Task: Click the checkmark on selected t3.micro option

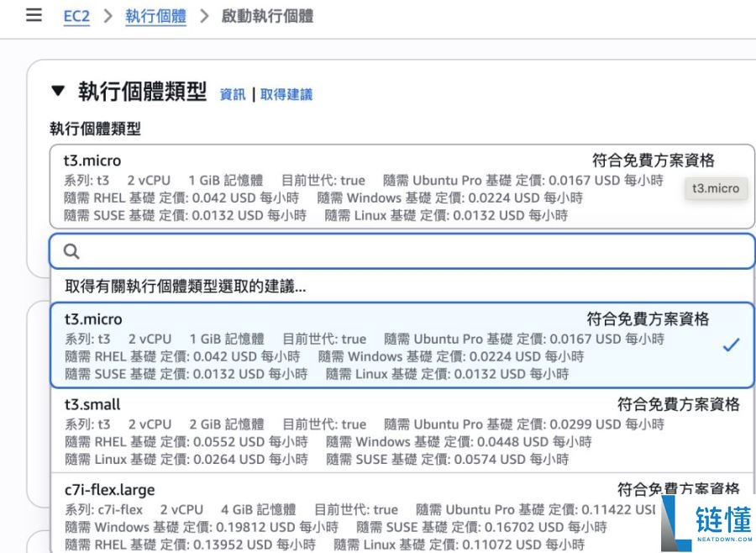Action: tap(731, 345)
